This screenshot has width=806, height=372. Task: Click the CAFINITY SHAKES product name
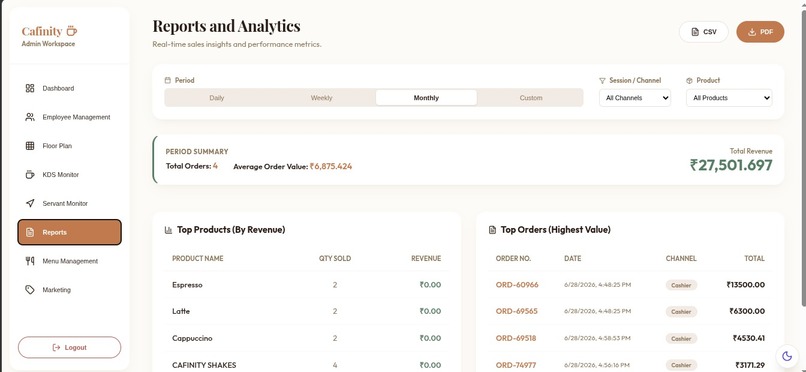coord(204,365)
